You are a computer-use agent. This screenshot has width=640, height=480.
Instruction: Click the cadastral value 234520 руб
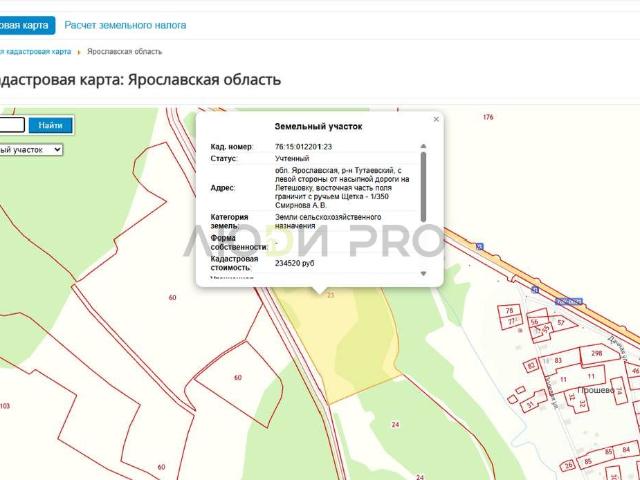295,263
